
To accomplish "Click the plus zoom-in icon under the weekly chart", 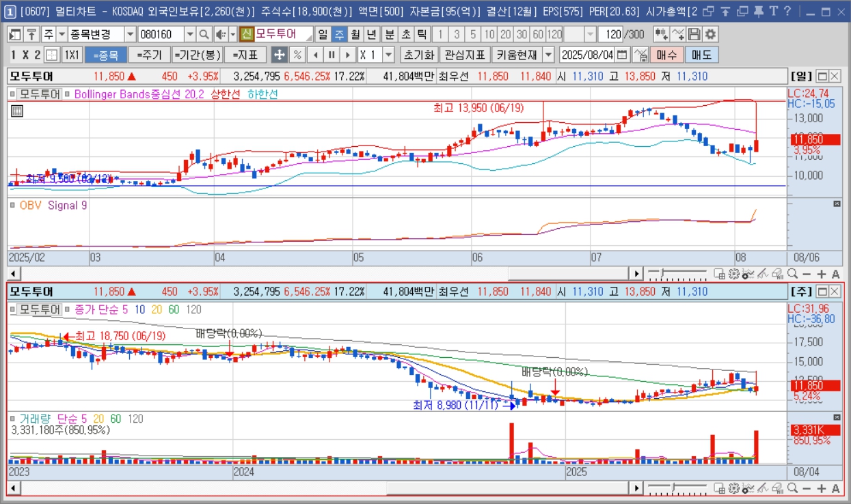I will (822, 488).
